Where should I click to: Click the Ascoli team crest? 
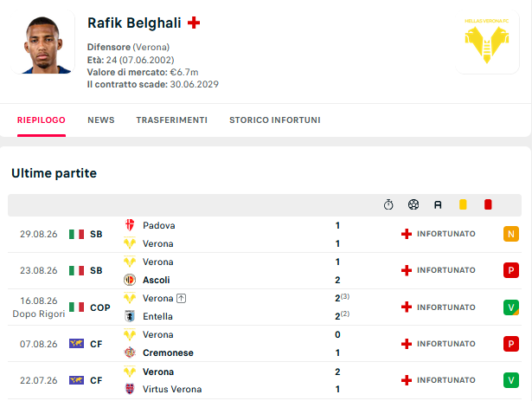pos(130,280)
